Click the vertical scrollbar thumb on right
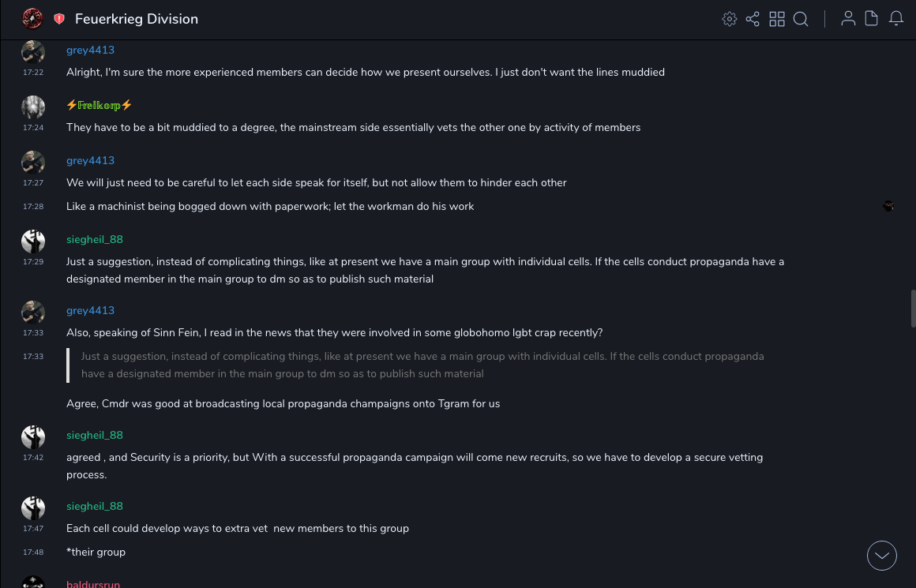916x588 pixels. pos(913,308)
